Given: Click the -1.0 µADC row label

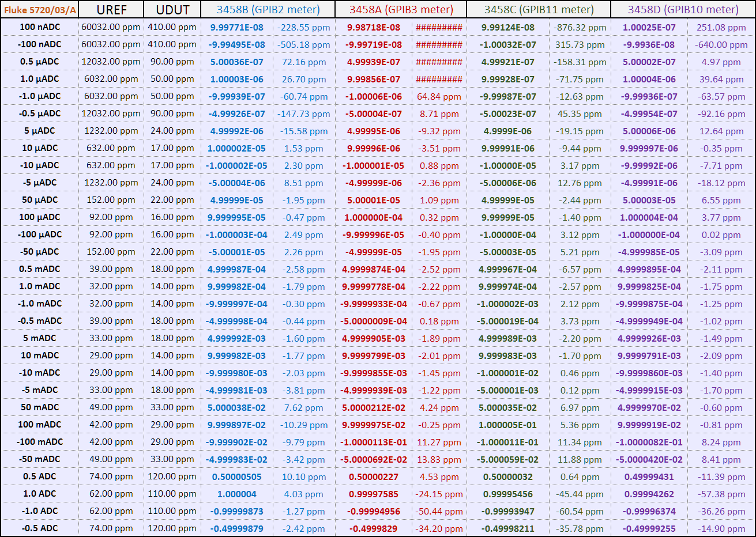Looking at the screenshot, I should pyautogui.click(x=40, y=96).
